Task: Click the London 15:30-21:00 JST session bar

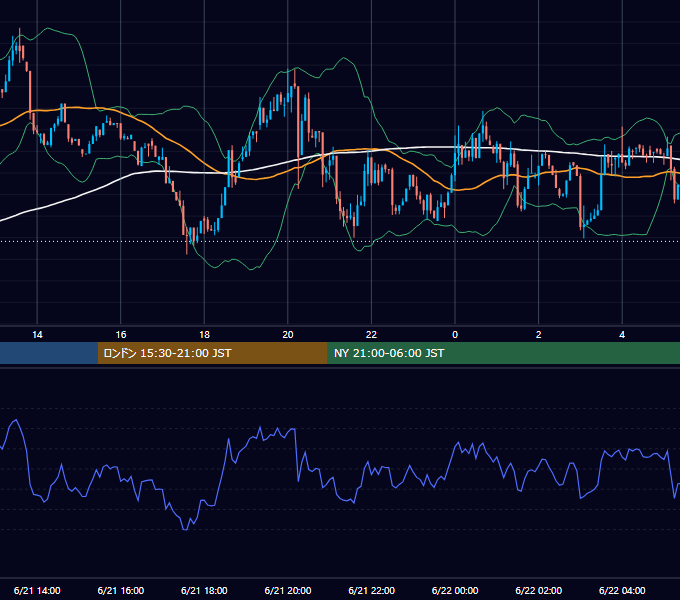Action: point(212,353)
